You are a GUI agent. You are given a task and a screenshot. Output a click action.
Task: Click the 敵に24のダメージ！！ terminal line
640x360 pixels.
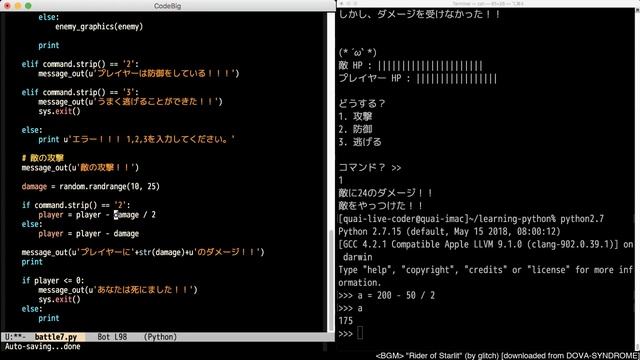point(386,193)
